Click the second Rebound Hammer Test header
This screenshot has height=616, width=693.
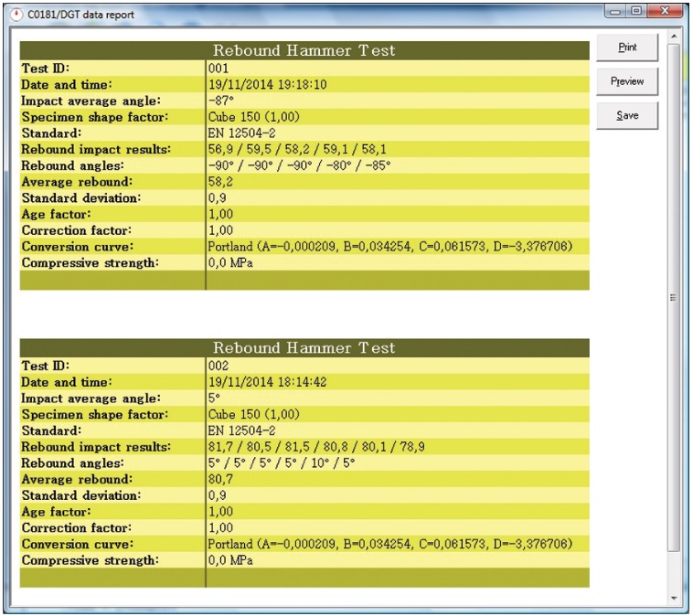[x=304, y=348]
